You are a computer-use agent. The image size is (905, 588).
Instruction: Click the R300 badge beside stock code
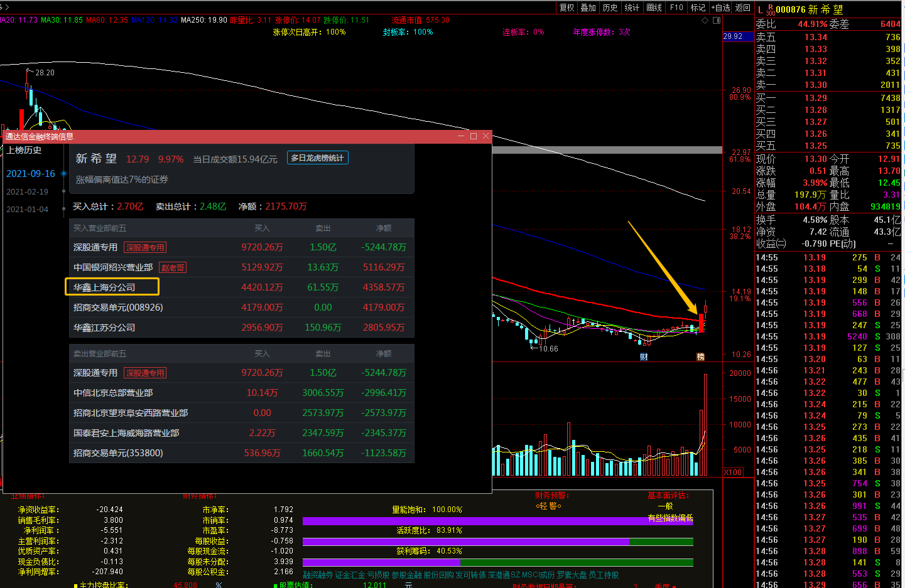pos(771,9)
